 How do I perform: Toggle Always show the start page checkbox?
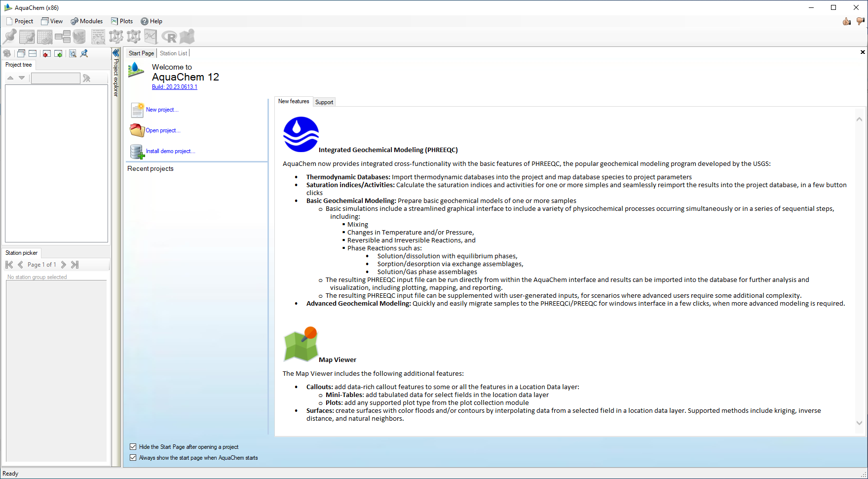tap(133, 458)
